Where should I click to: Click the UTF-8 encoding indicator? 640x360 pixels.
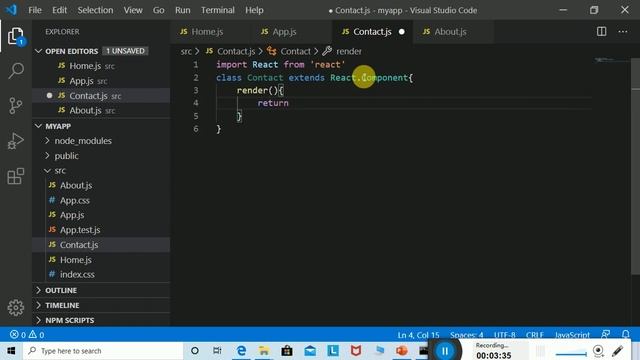(x=504, y=335)
